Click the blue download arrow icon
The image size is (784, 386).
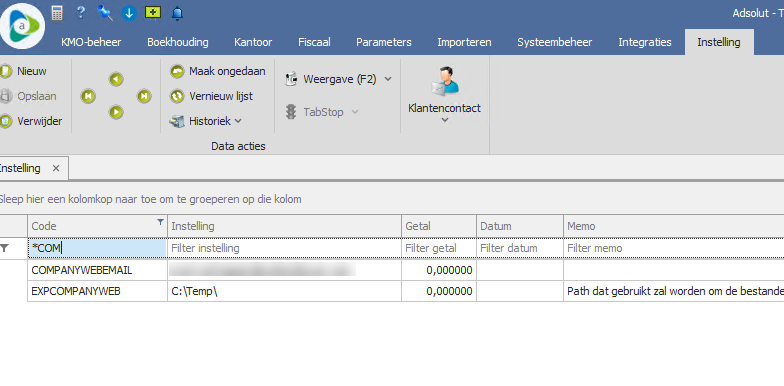click(x=129, y=13)
